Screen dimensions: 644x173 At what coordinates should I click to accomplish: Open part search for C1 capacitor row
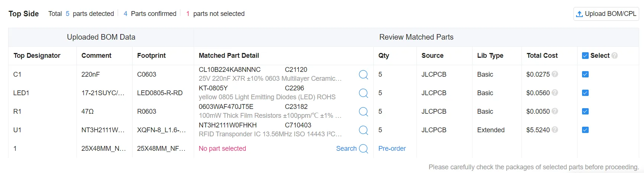point(363,74)
